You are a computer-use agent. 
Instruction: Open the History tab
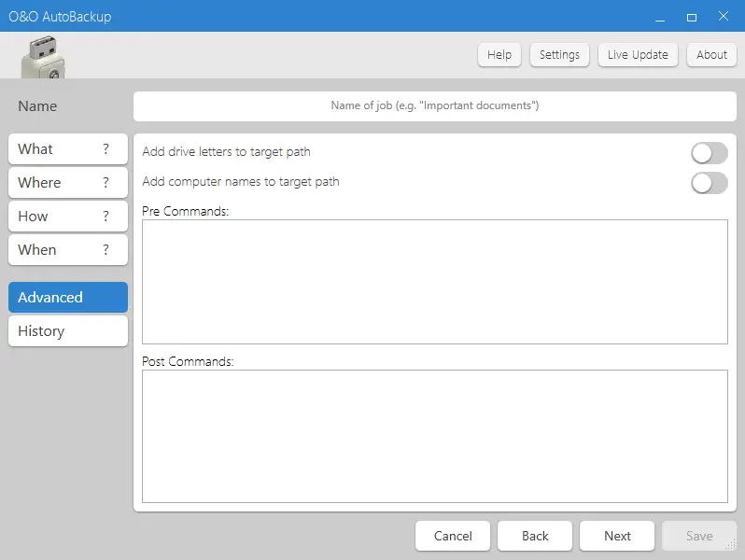(68, 331)
